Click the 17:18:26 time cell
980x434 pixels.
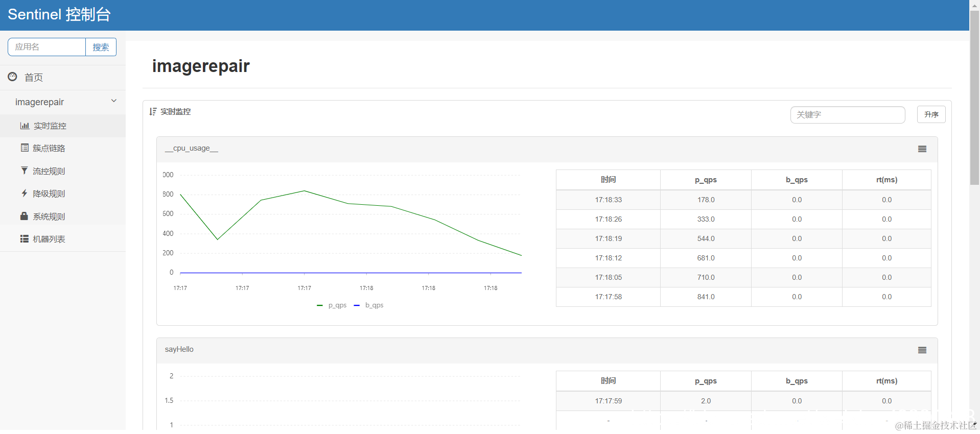coord(608,219)
